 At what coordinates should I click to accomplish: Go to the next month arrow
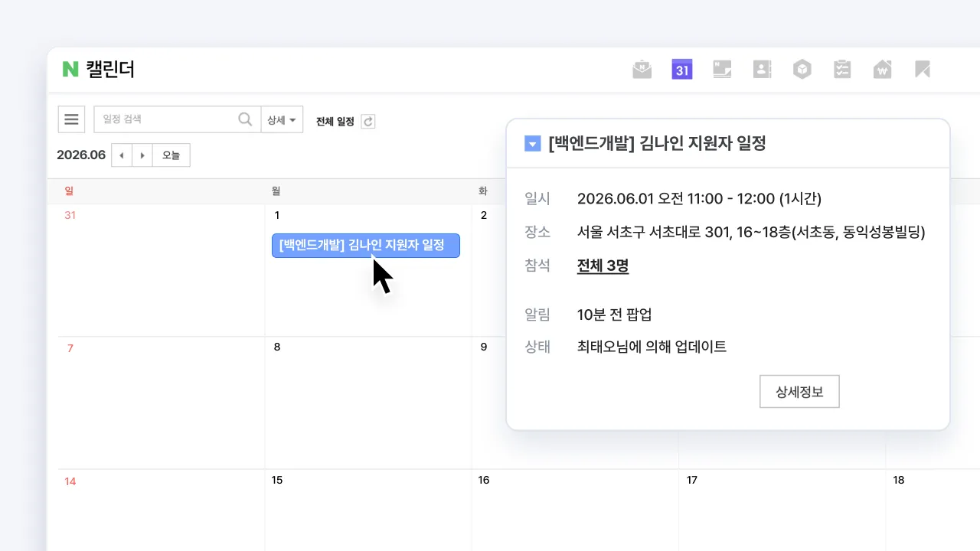[142, 155]
